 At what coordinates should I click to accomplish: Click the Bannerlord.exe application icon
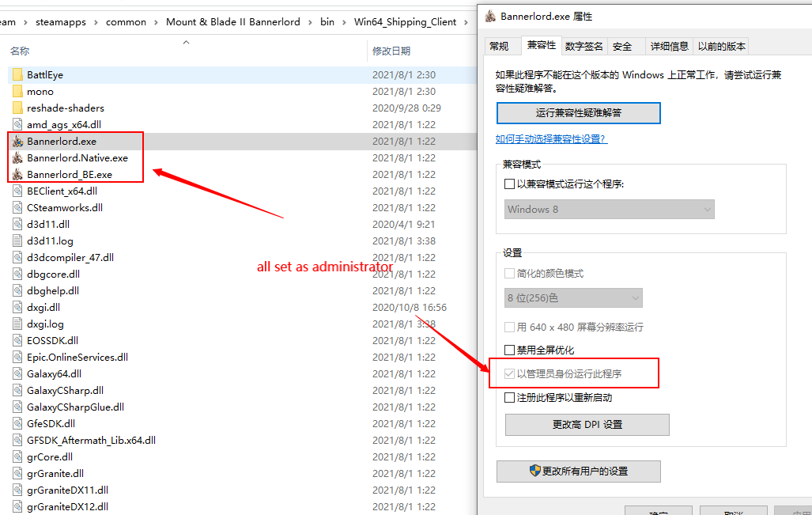17,141
